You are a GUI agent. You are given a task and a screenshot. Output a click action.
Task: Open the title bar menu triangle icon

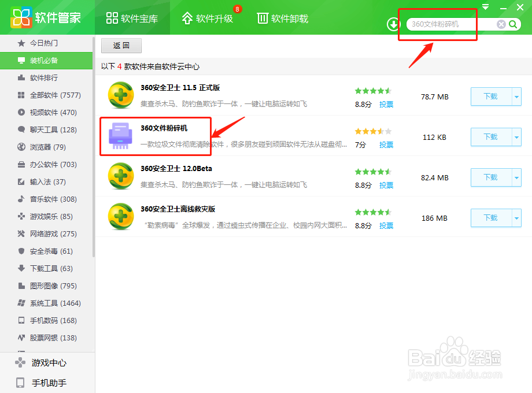pos(486,7)
